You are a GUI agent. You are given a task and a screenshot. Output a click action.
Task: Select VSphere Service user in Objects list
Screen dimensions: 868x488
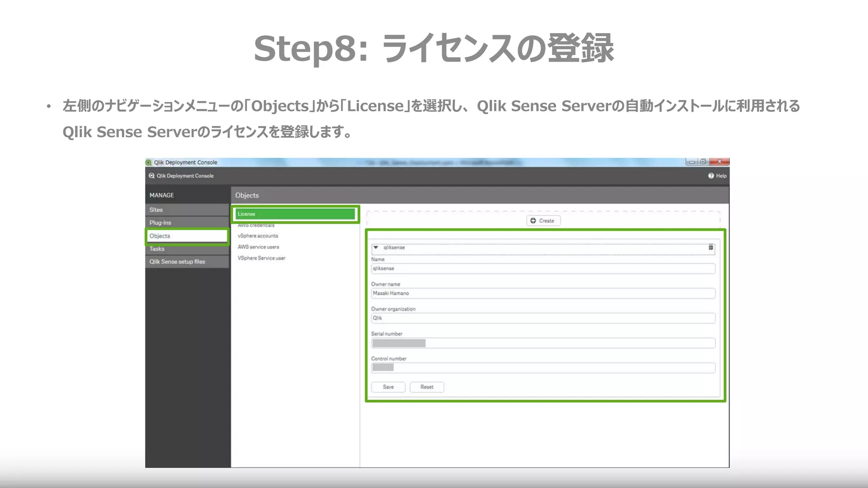[262, 258]
